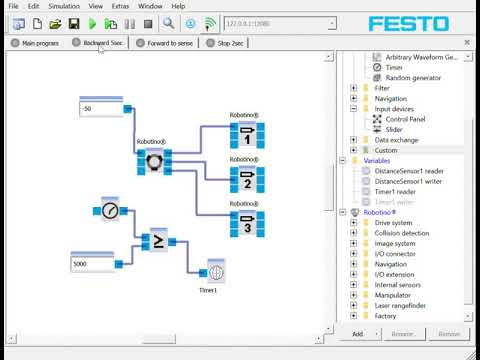480x360 pixels.
Task: Expand the Image system folder
Action: coord(354,243)
